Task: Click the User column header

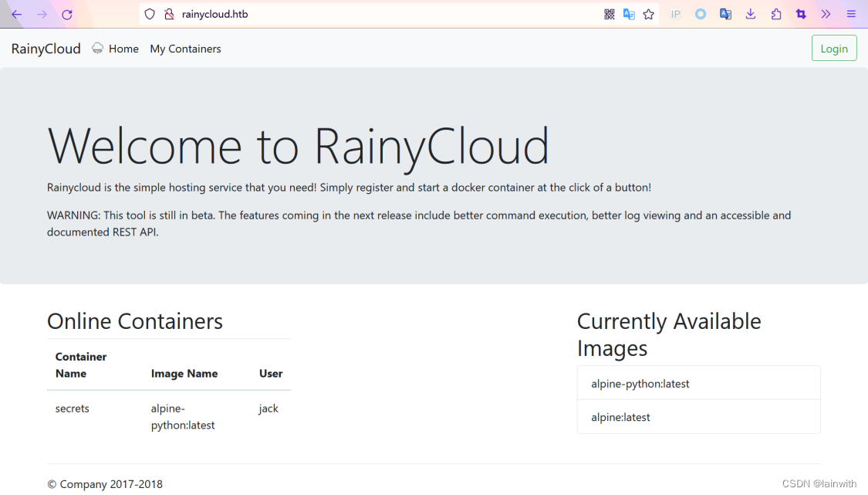Action: click(x=271, y=374)
